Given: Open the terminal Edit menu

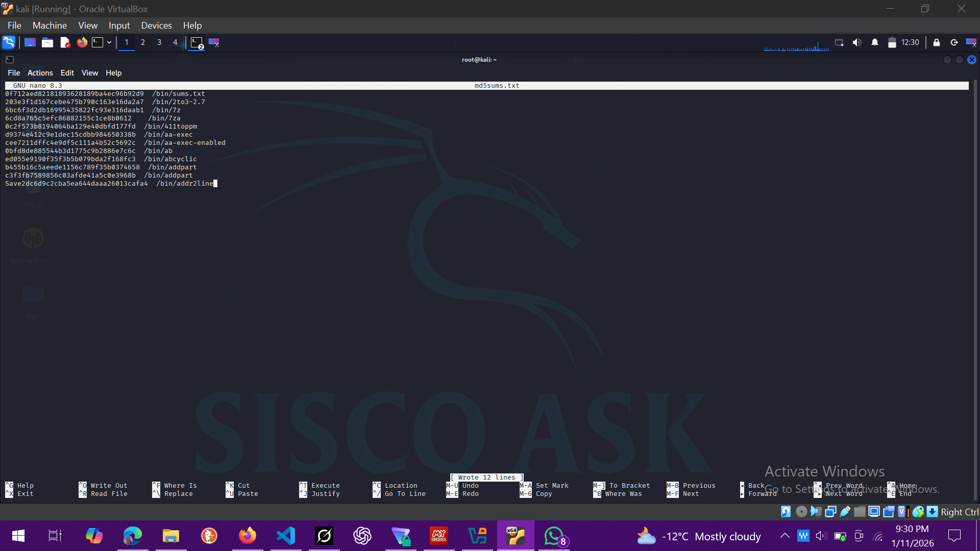Looking at the screenshot, I should click(x=67, y=73).
